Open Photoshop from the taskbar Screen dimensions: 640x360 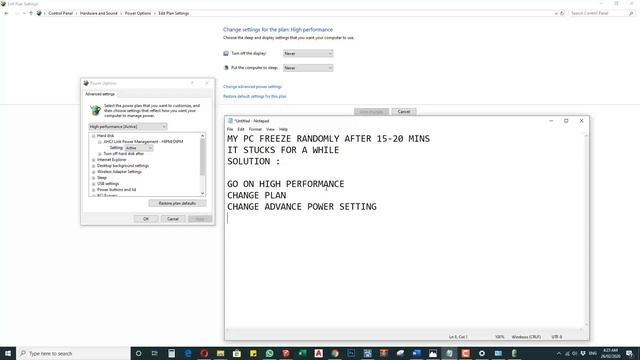tap(351, 353)
